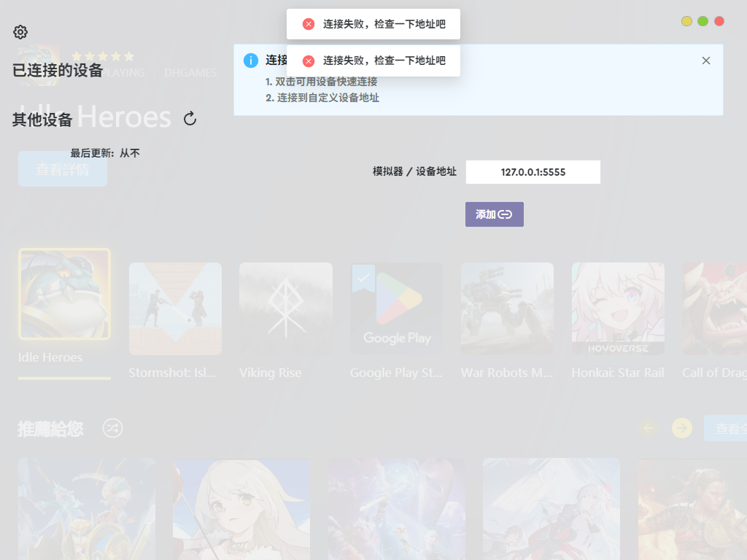747x560 pixels.
Task: Open the Honkai: Star Rail thumbnail
Action: pos(618,308)
